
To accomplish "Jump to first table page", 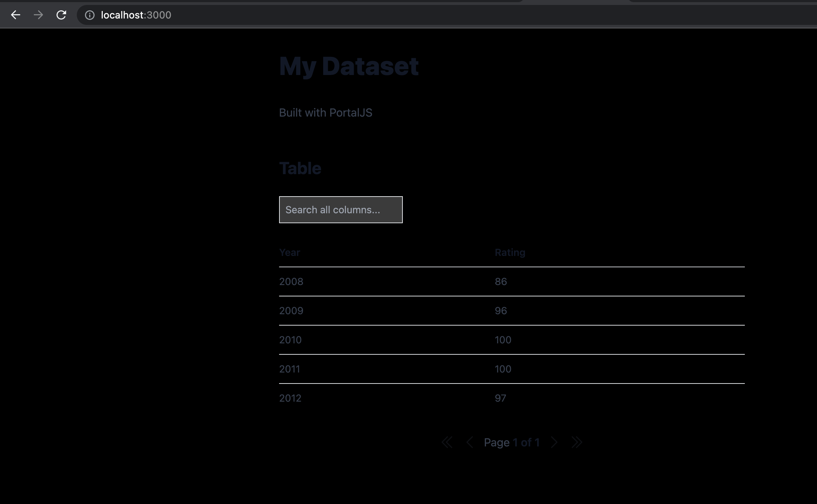I will (x=447, y=443).
